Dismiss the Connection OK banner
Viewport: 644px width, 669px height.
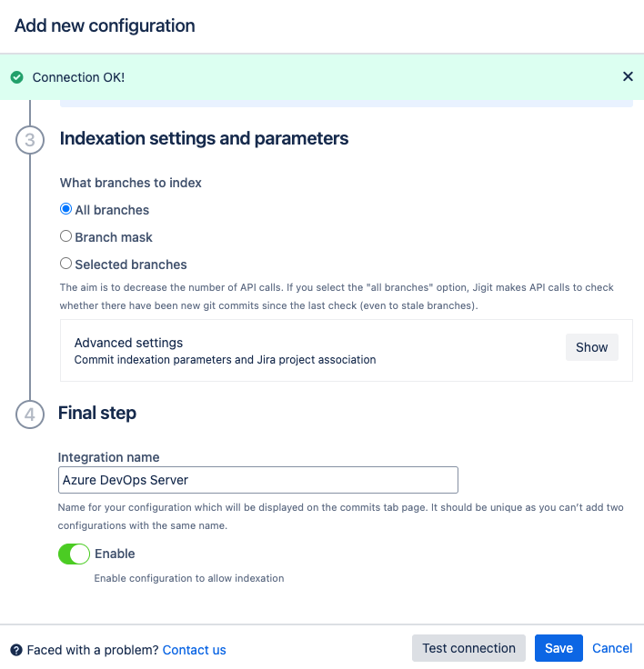[x=628, y=77]
